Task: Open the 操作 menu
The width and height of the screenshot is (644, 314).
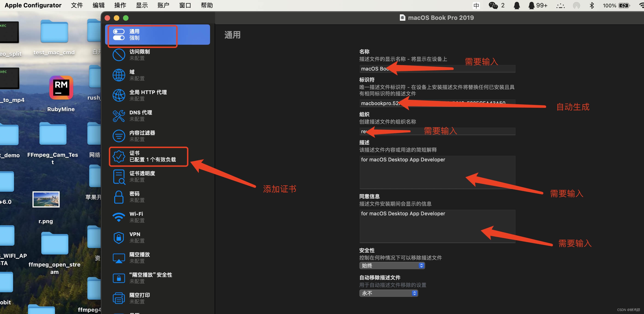Action: tap(120, 6)
